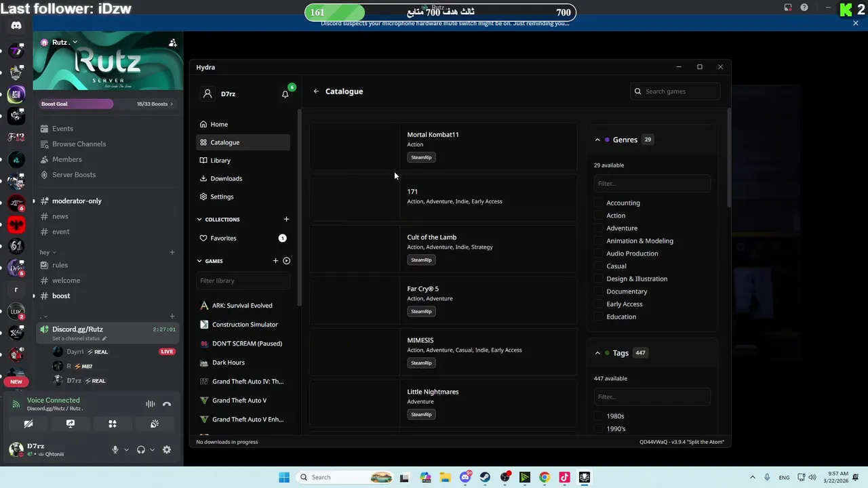Click the Filter library input field

(x=243, y=281)
